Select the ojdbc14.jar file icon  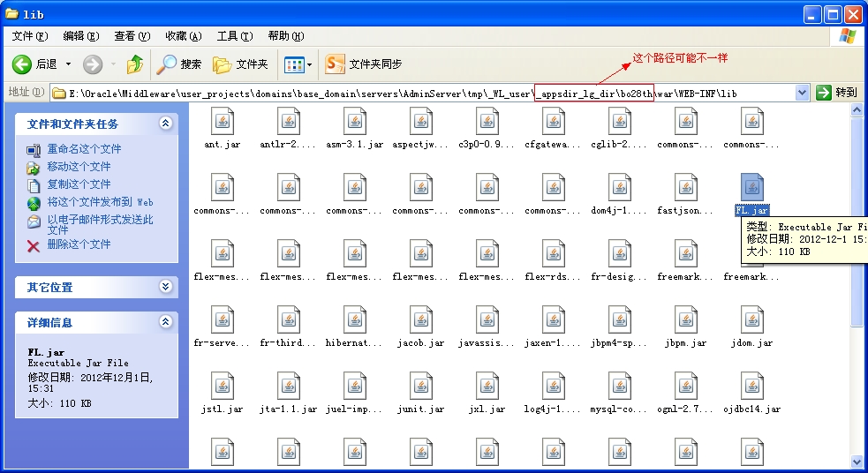tap(751, 386)
